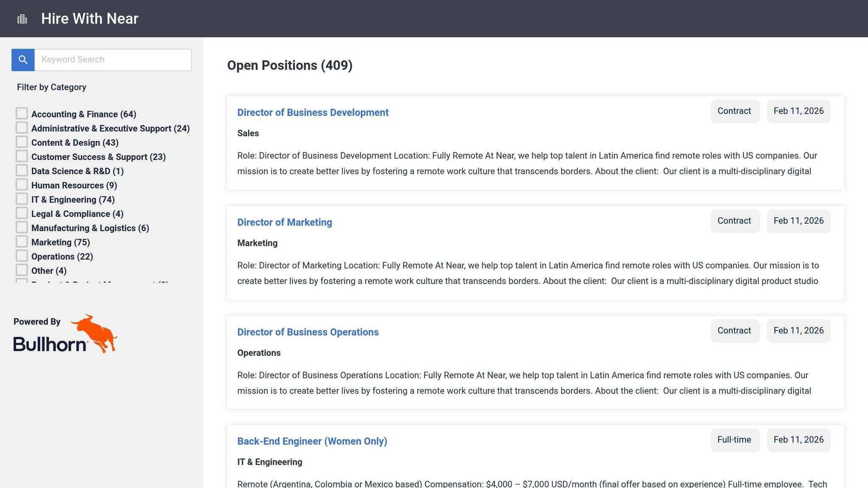
Task: Open the Director of Marketing job
Action: tap(284, 222)
